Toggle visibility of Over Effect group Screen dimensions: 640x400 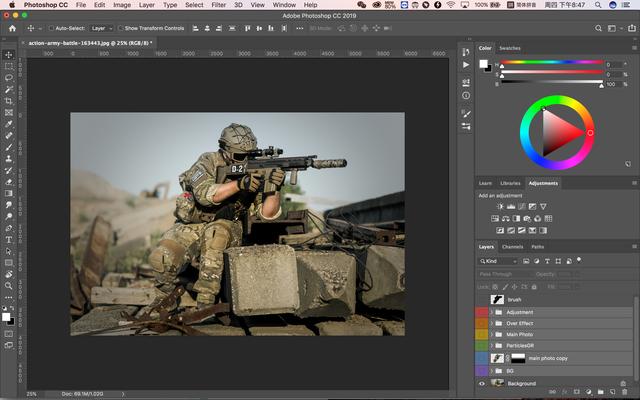482,323
